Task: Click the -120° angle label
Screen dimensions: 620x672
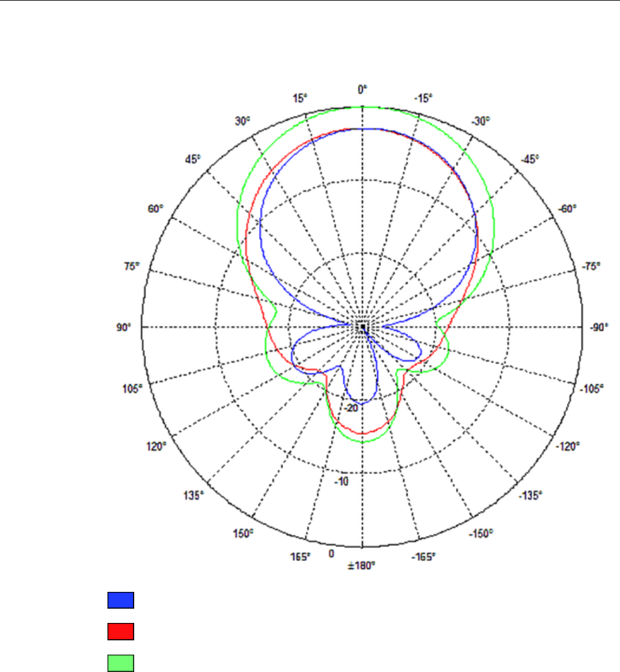Action: click(x=568, y=447)
